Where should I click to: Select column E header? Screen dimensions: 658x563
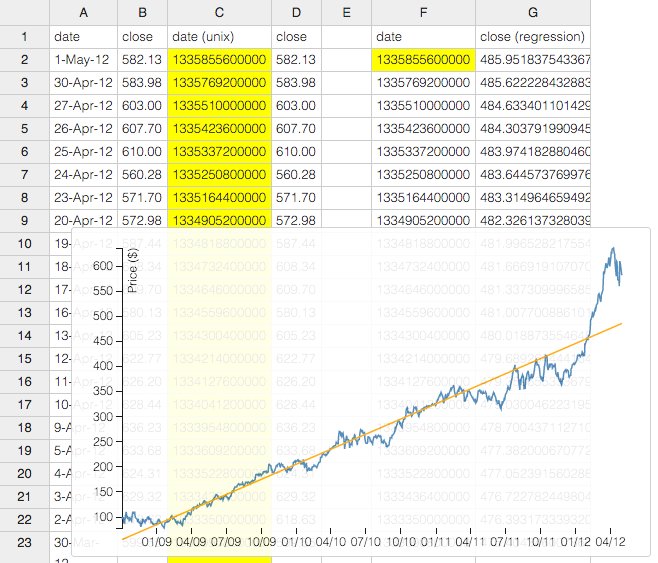[347, 13]
